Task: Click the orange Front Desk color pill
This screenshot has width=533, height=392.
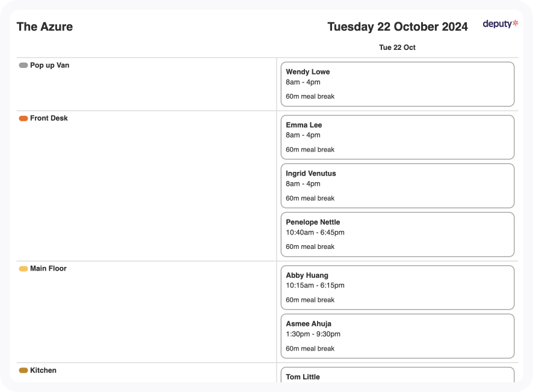Action: click(x=23, y=118)
